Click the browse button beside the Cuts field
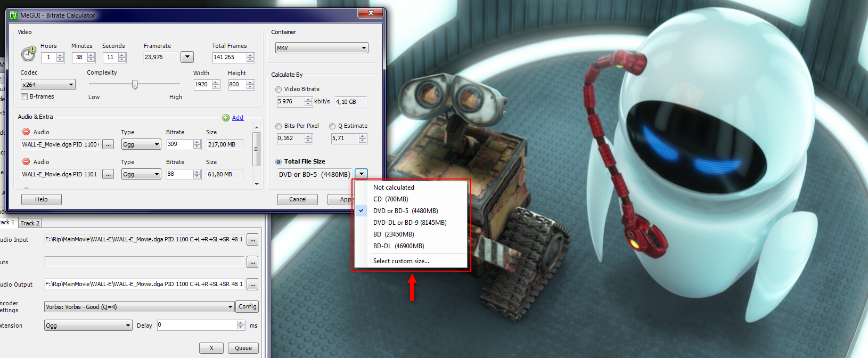Image resolution: width=868 pixels, height=358 pixels. [252, 262]
